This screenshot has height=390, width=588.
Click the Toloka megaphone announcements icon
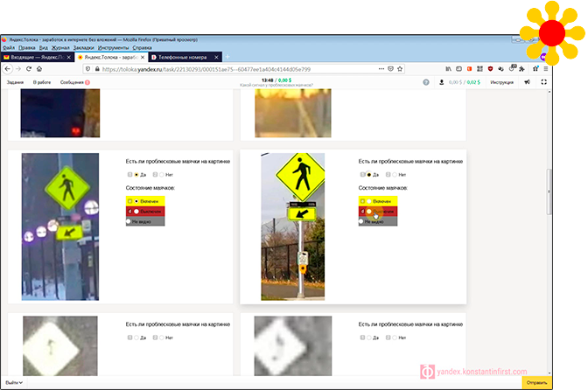click(x=527, y=82)
